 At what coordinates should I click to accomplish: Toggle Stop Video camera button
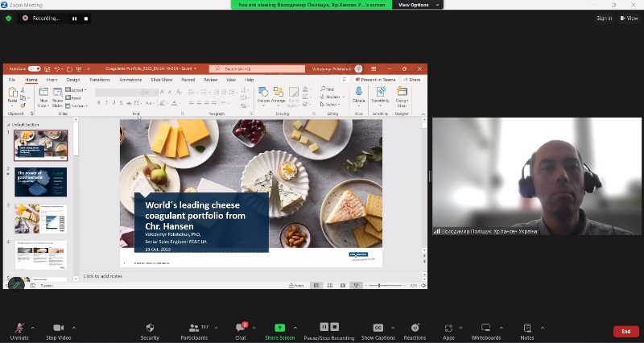click(58, 330)
